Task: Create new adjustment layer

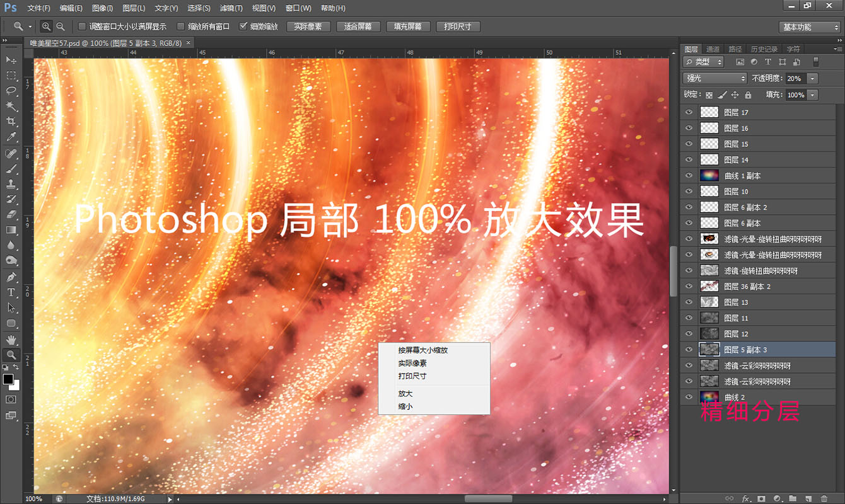Action: tap(777, 498)
